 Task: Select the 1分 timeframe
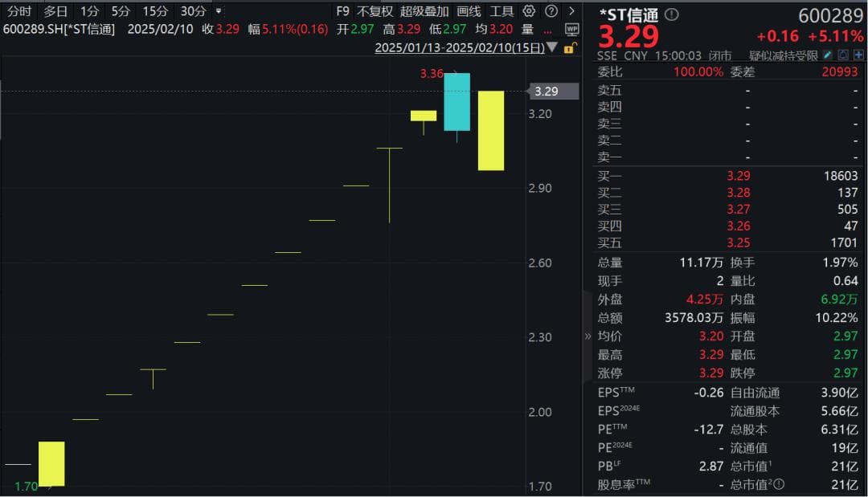[x=89, y=11]
